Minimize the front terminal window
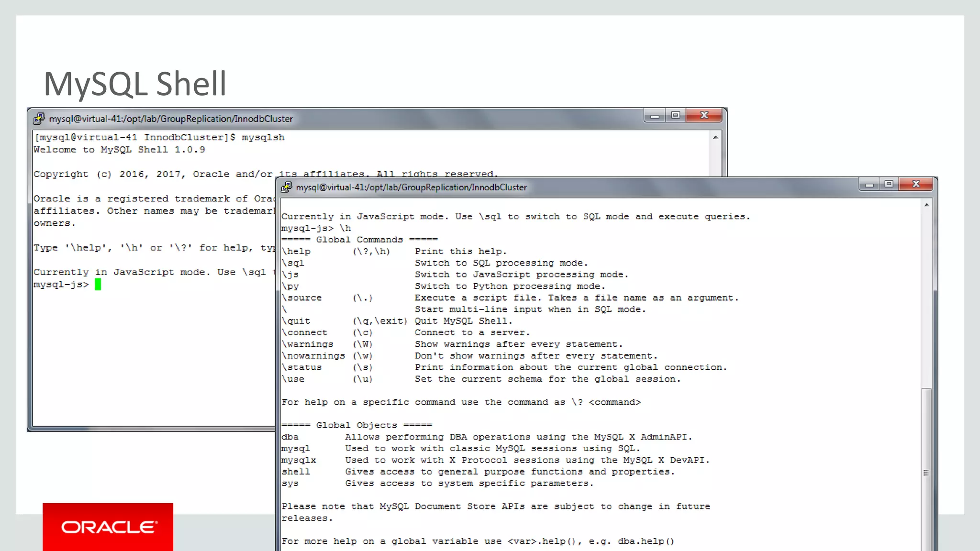The image size is (980, 551). pyautogui.click(x=869, y=185)
